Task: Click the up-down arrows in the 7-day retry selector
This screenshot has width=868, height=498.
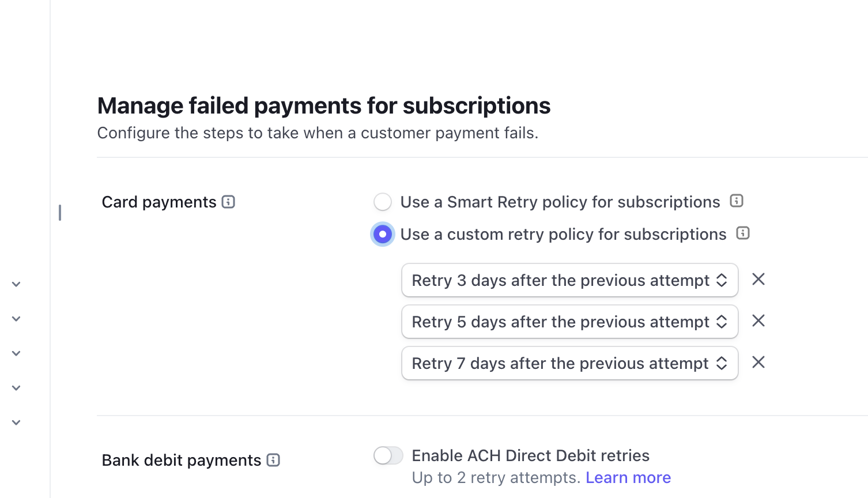Action: [x=721, y=363]
